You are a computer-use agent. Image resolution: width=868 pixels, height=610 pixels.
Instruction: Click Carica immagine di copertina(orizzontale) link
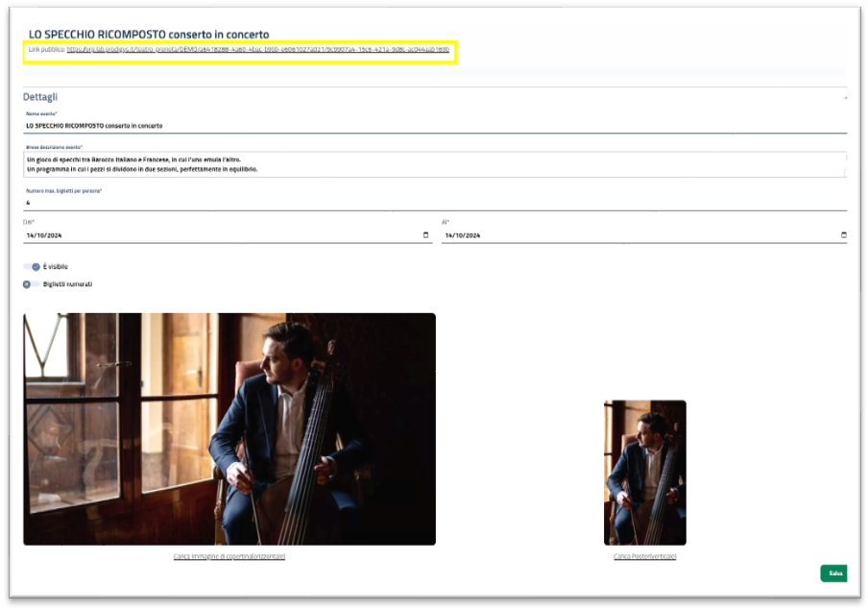pyautogui.click(x=229, y=556)
